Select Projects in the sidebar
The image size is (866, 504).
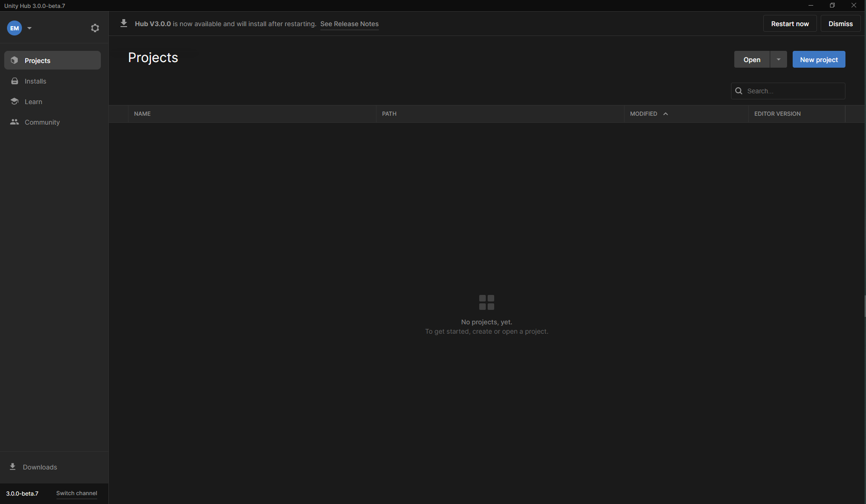pyautogui.click(x=52, y=60)
